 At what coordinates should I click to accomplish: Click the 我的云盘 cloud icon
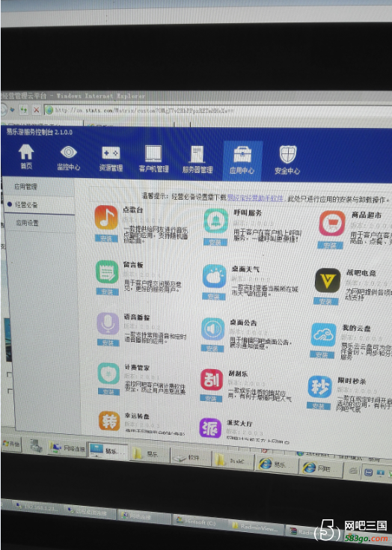pyautogui.click(x=324, y=335)
